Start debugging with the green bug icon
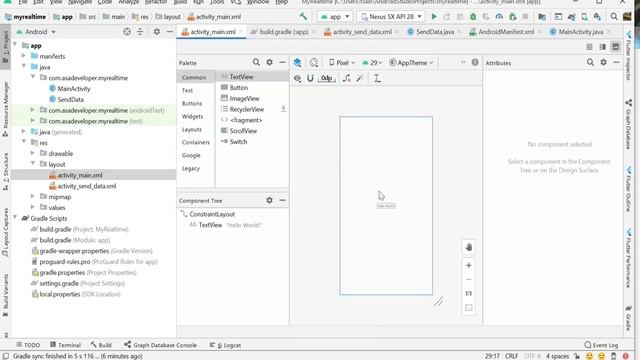The height and width of the screenshot is (360, 640). [473, 17]
